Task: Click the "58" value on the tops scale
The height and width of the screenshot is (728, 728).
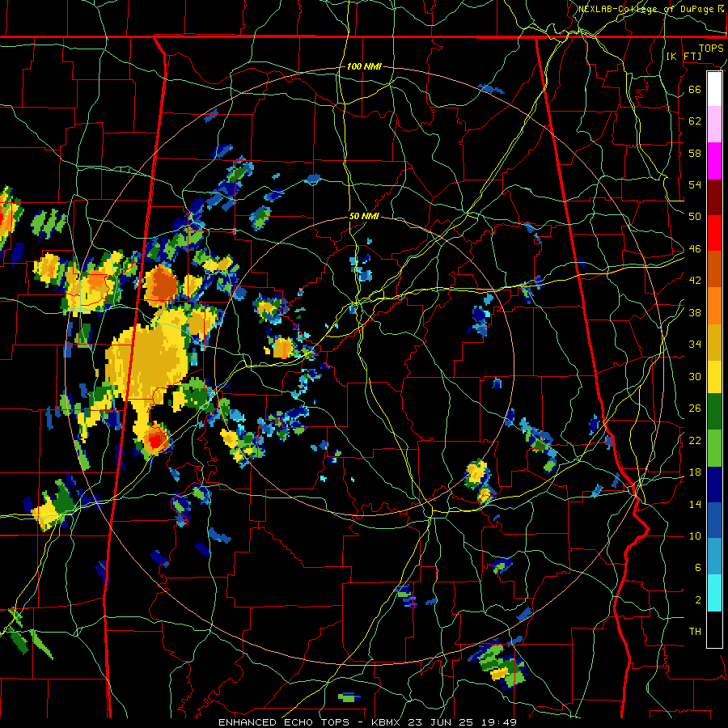Action: coord(695,153)
